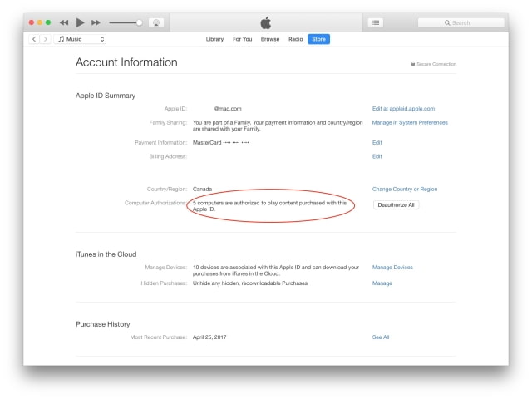The height and width of the screenshot is (399, 532).
Task: Go forward with the right chevron
Action: coord(45,39)
